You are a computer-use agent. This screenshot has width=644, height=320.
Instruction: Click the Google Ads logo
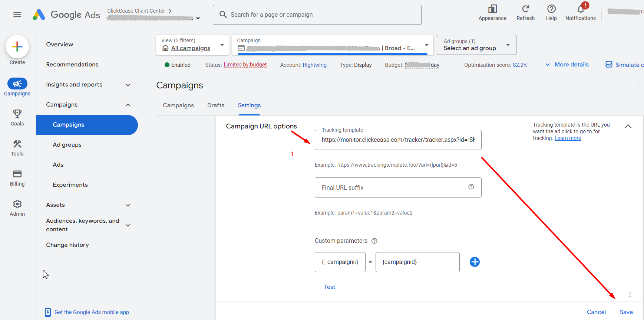point(66,15)
